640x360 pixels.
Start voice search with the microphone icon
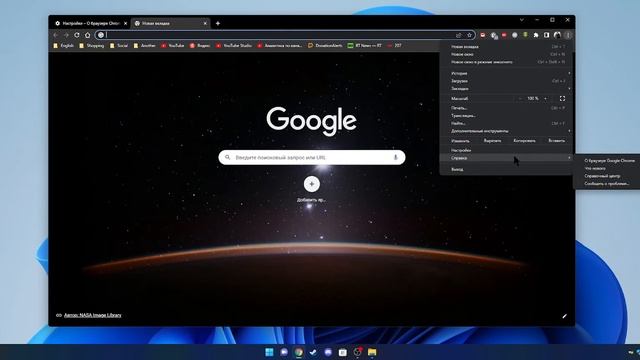point(395,157)
